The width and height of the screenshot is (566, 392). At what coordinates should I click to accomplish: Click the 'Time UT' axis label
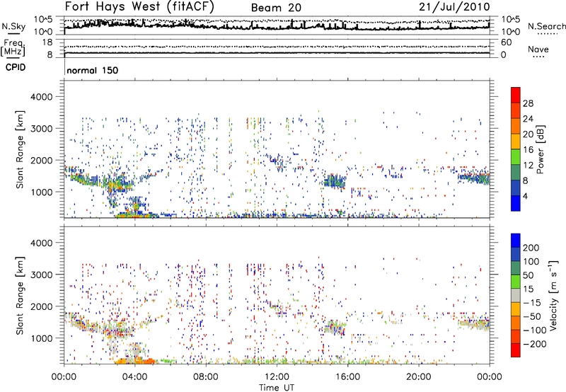[277, 387]
